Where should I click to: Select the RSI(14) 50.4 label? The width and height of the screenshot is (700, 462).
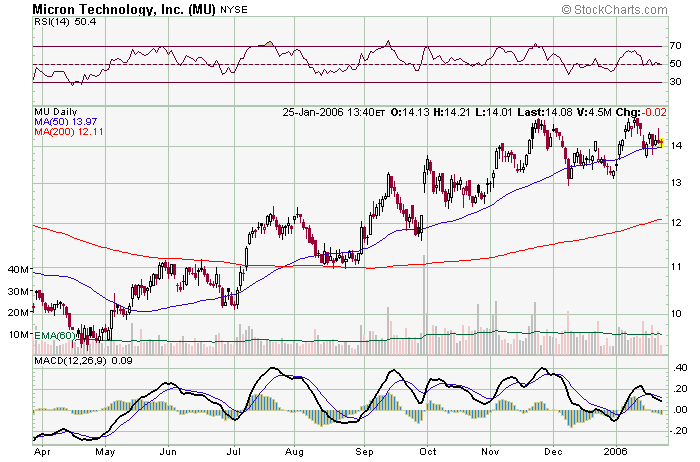[x=65, y=21]
